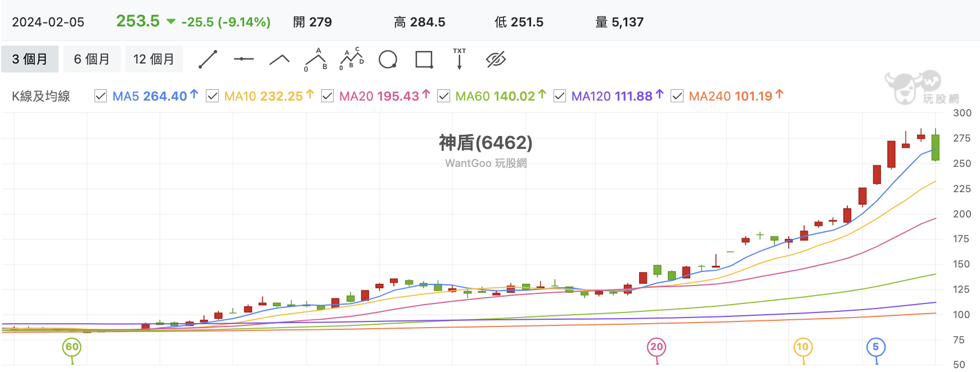Select the angle line drawing tool
This screenshot has height=372, width=980.
pyautogui.click(x=280, y=60)
